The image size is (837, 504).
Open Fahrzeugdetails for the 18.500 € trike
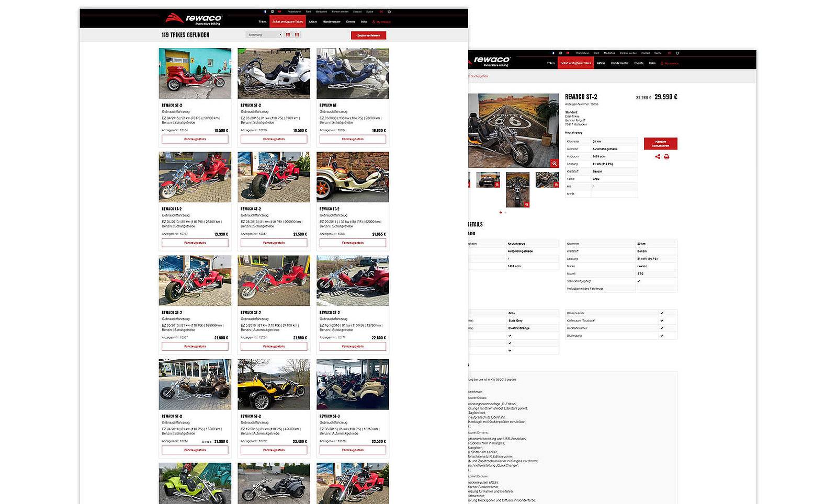pyautogui.click(x=195, y=139)
